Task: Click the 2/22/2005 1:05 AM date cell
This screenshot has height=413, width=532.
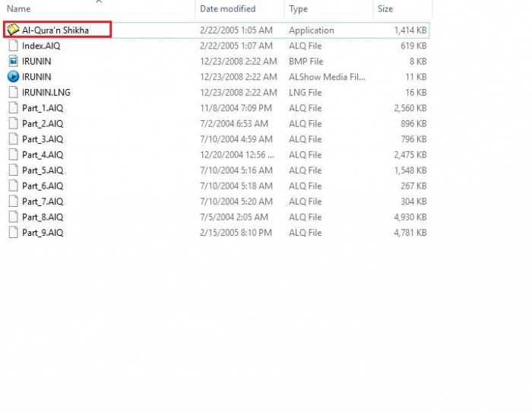Action: pos(236,30)
